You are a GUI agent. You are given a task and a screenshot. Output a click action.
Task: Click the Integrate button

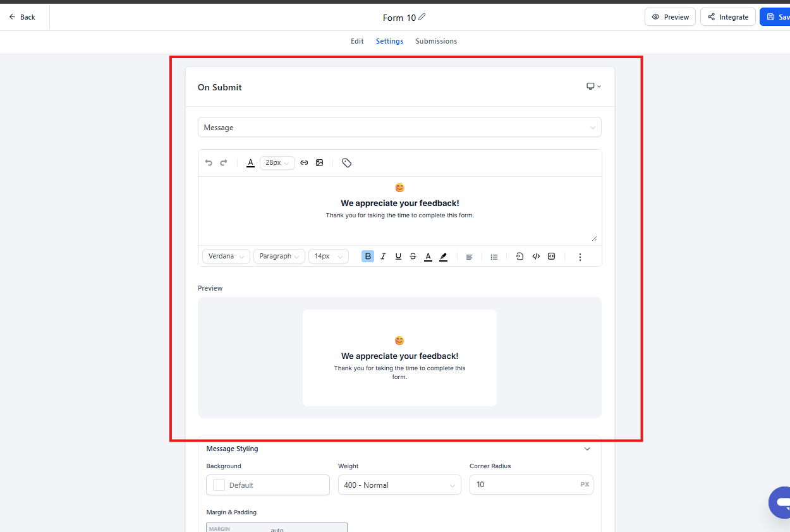pyautogui.click(x=727, y=17)
